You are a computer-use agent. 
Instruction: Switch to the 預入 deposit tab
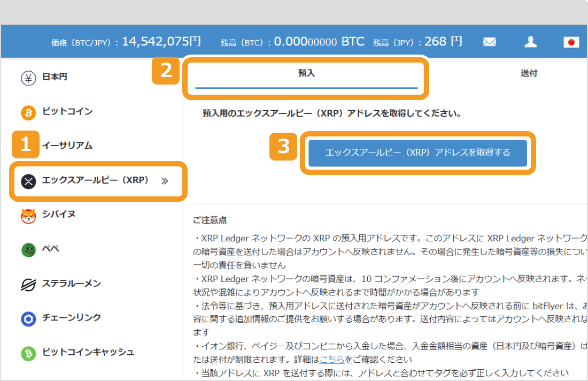[x=306, y=73]
